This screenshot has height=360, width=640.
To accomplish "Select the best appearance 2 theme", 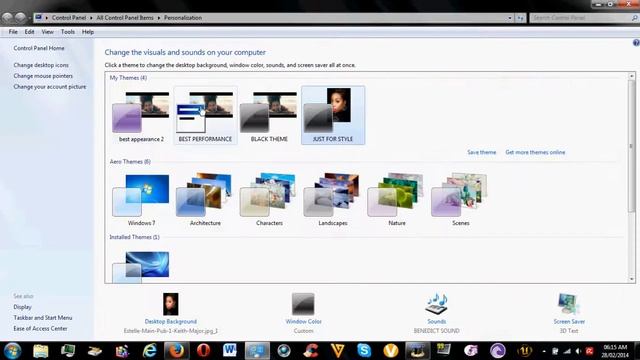I will click(141, 116).
